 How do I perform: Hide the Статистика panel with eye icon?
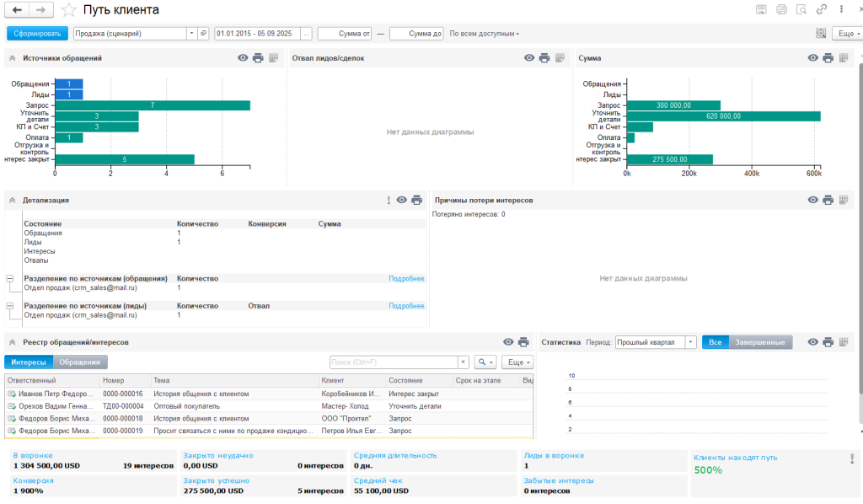[813, 342]
